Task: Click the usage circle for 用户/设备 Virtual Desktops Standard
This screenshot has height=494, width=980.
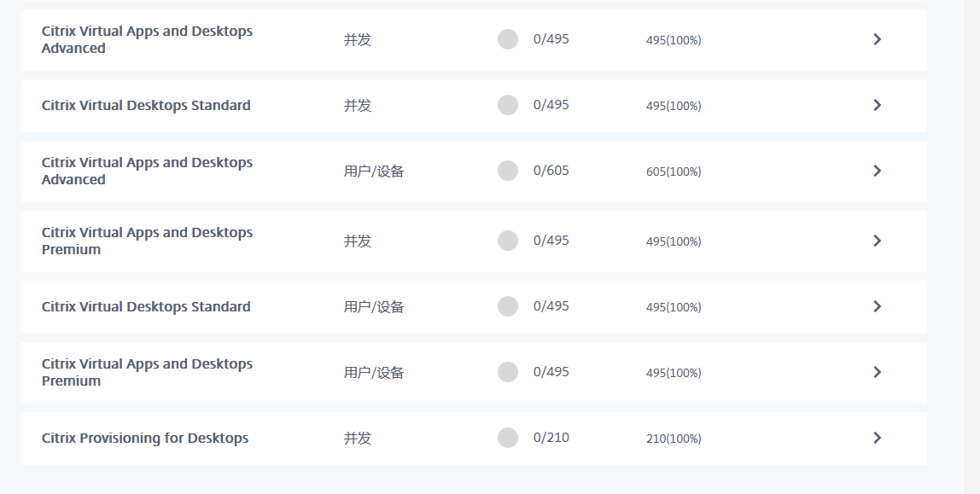Action: click(x=508, y=306)
